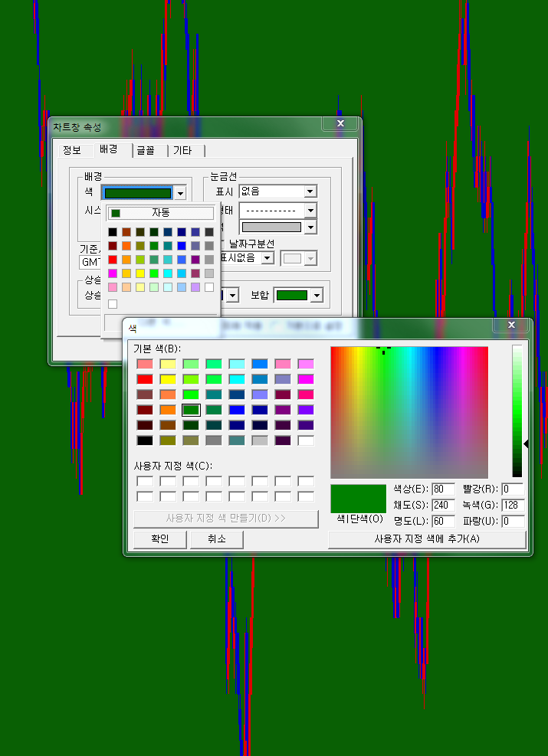Click the 색|단색 solid color preview box
This screenshot has height=756, width=548.
(x=358, y=498)
